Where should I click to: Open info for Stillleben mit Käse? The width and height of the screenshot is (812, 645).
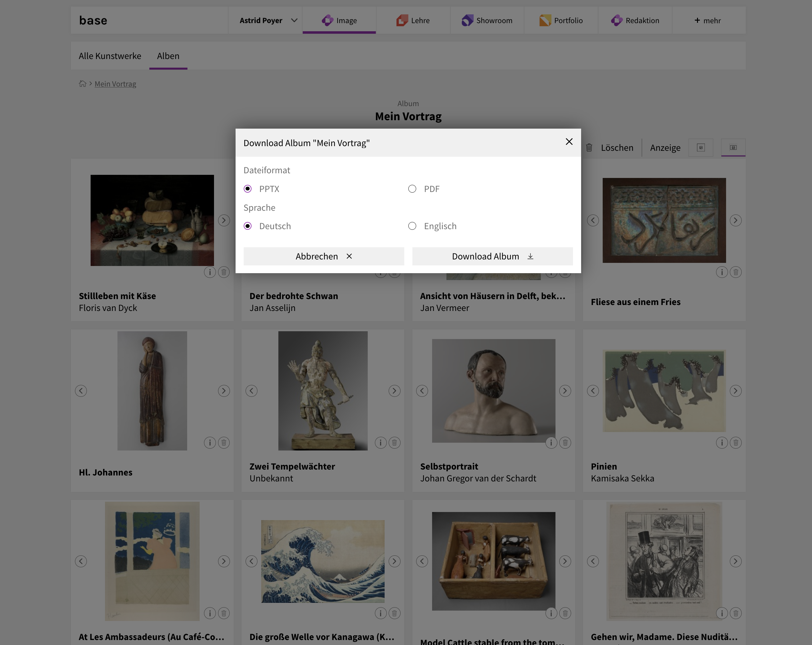(x=210, y=272)
